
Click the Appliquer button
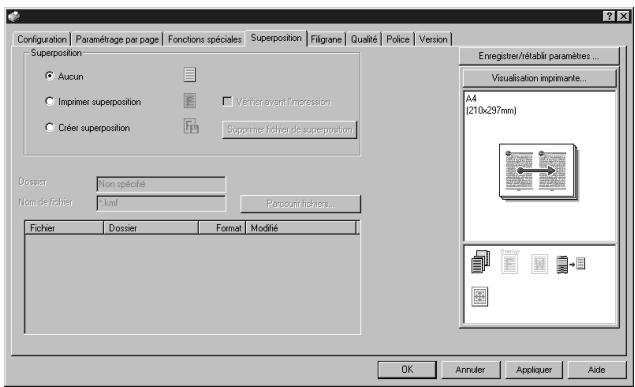[534, 370]
